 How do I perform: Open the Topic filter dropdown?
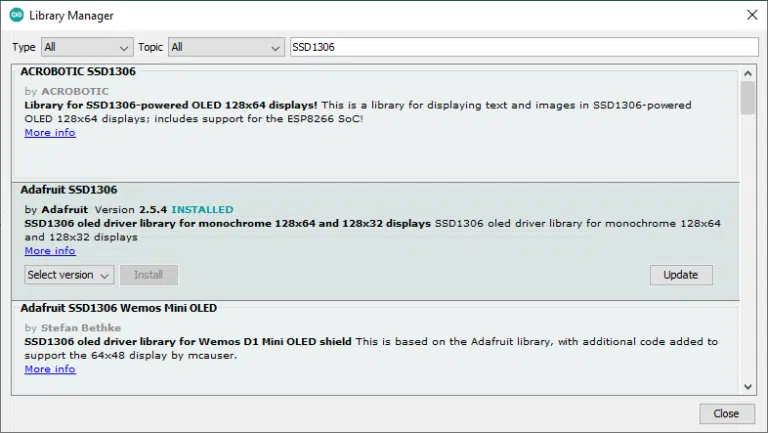226,47
